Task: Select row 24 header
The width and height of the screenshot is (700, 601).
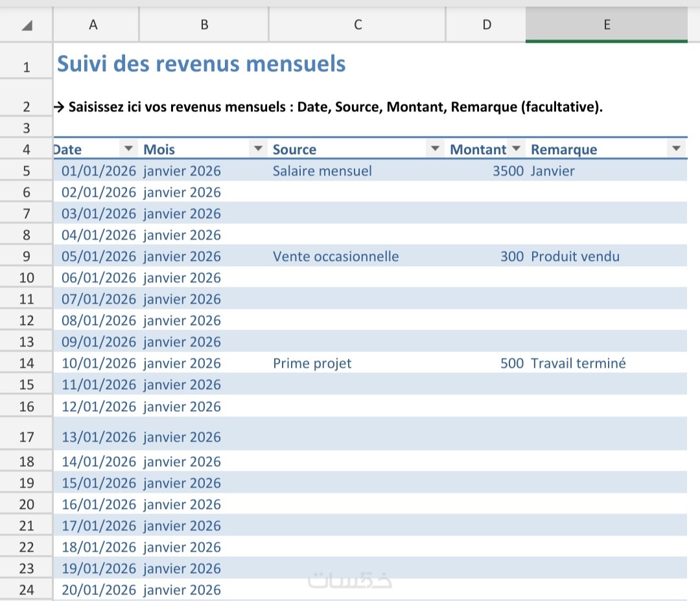Action: [27, 590]
